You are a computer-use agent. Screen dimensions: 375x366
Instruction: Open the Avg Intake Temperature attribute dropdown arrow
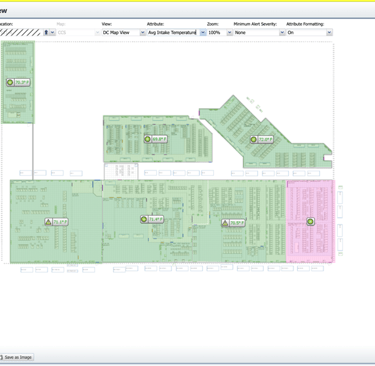(203, 32)
